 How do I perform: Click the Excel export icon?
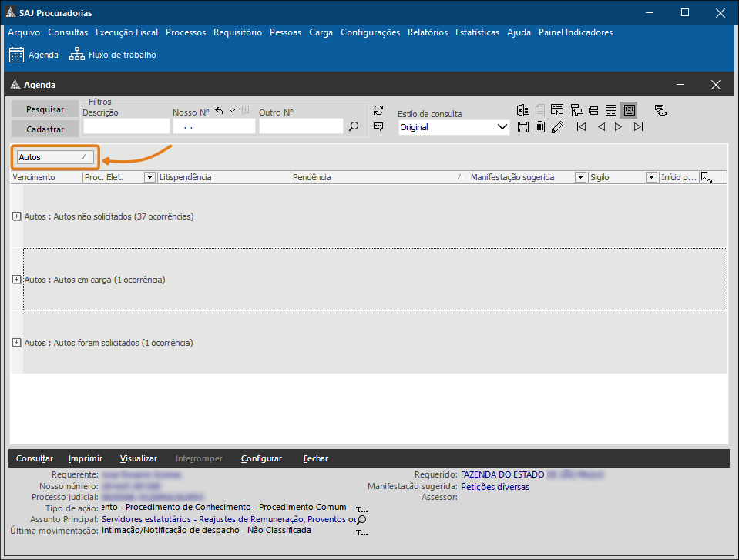click(523, 110)
